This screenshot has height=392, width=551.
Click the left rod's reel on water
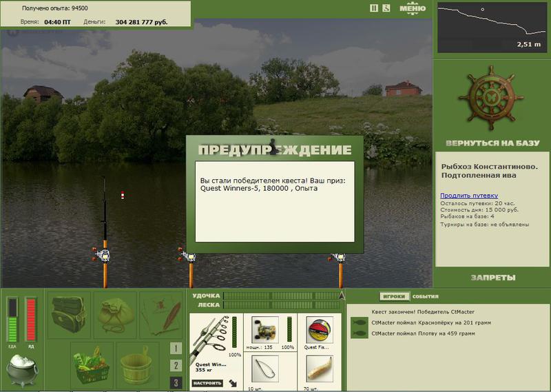tap(103, 255)
